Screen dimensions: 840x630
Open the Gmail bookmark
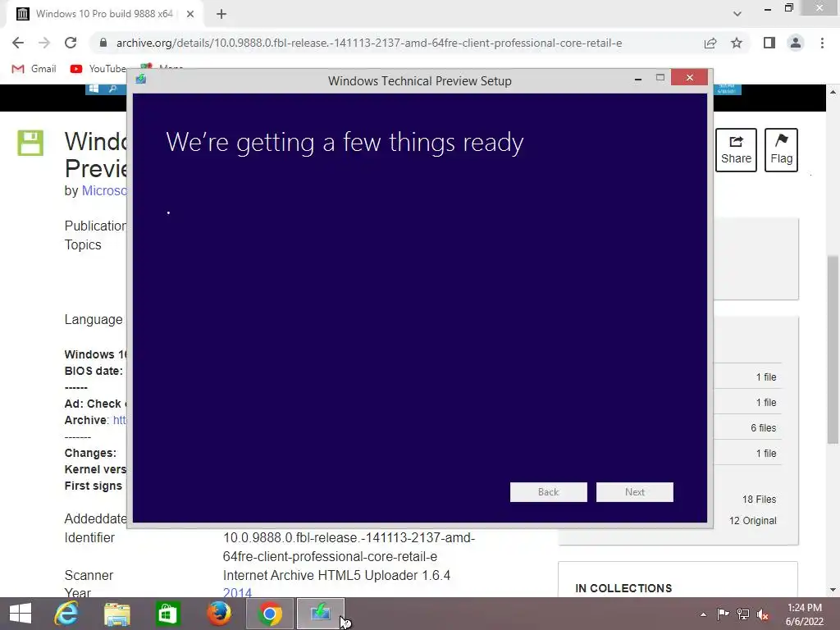pyautogui.click(x=34, y=69)
